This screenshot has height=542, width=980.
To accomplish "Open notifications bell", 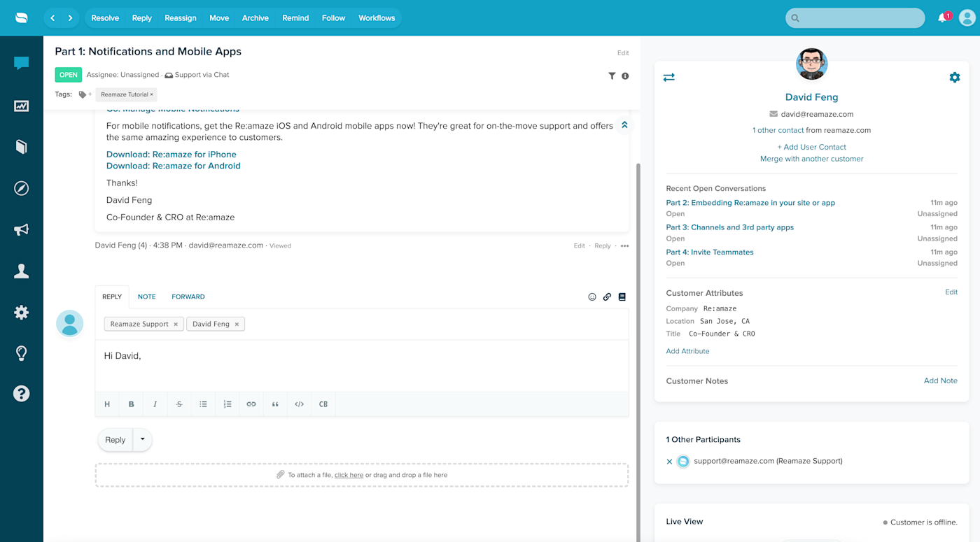I will [x=942, y=18].
